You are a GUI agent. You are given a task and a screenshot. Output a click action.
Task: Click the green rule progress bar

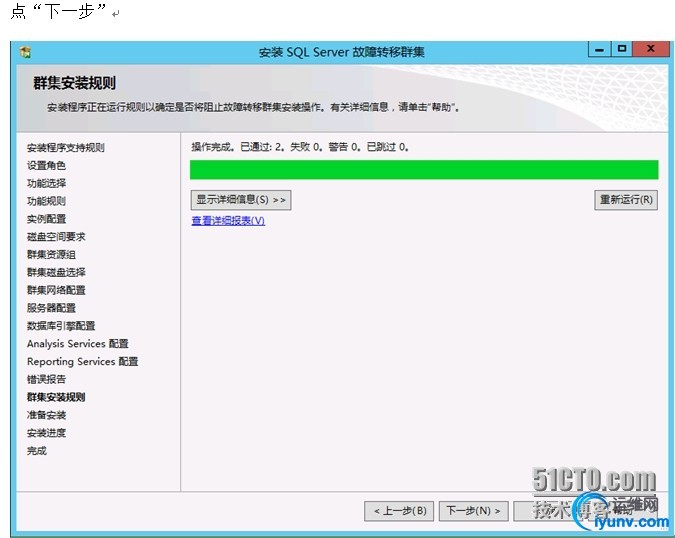click(424, 170)
